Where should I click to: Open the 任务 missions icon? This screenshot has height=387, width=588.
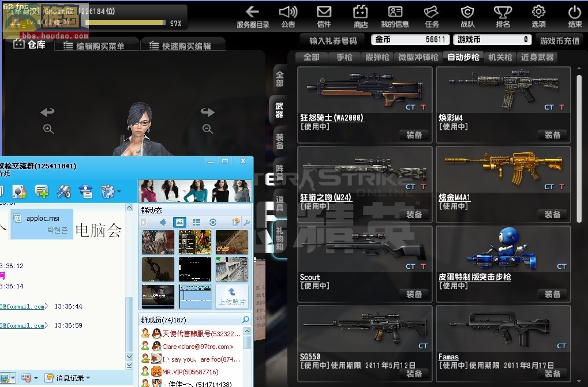[x=431, y=17]
